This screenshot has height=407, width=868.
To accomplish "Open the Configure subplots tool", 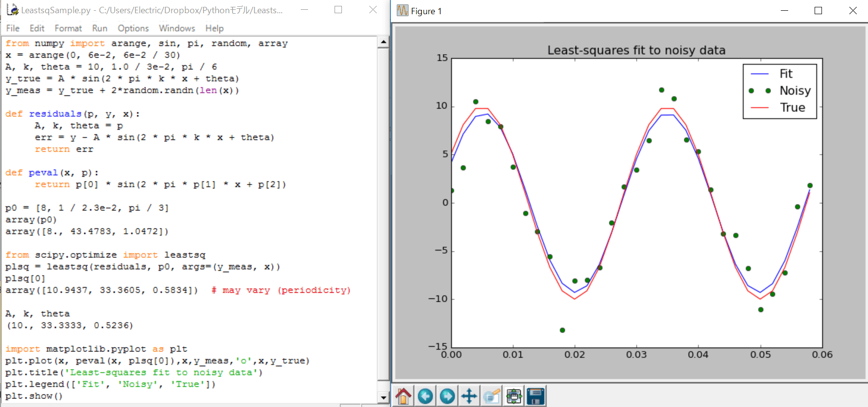I will (x=514, y=396).
